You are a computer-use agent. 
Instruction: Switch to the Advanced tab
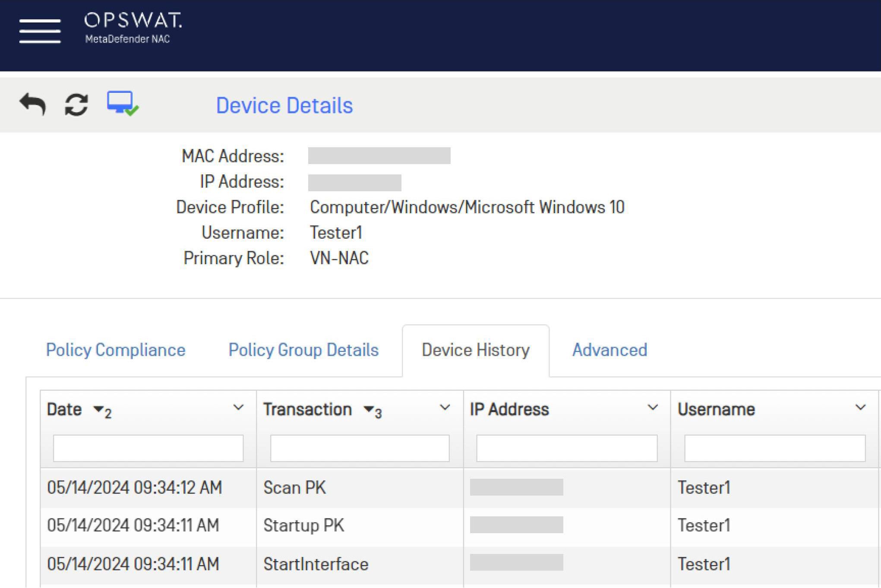(609, 350)
